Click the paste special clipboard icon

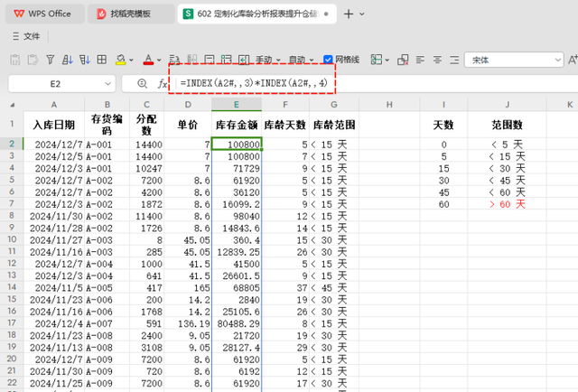tap(33, 60)
